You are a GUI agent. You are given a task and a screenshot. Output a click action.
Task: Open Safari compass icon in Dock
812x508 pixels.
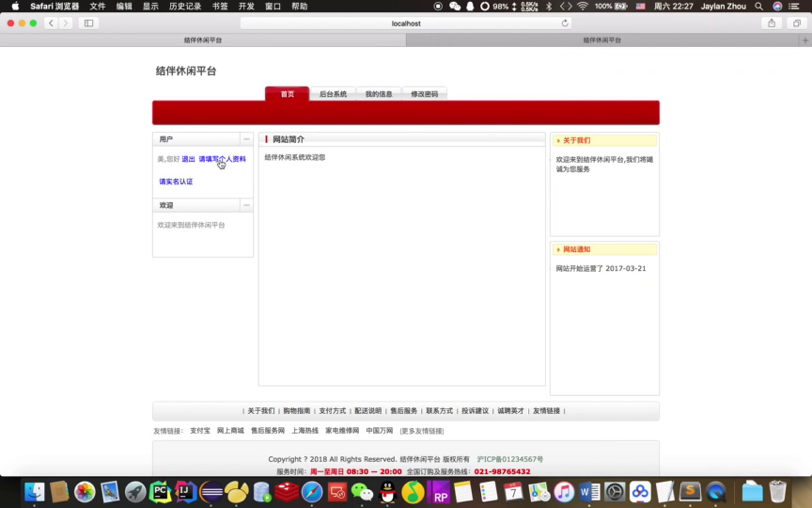pyautogui.click(x=312, y=492)
